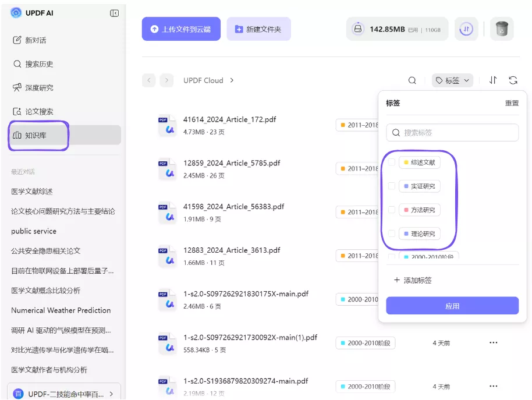The image size is (532, 400).
Task: Open the file sort order icon
Action: [x=492, y=80]
